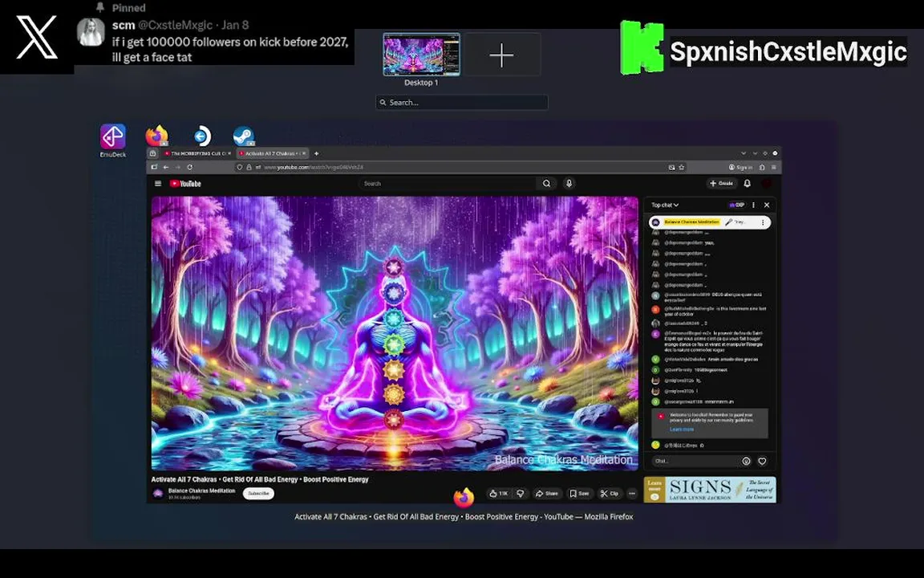The width and height of the screenshot is (924, 578).
Task: Bookmark this page with the star
Action: click(x=682, y=168)
